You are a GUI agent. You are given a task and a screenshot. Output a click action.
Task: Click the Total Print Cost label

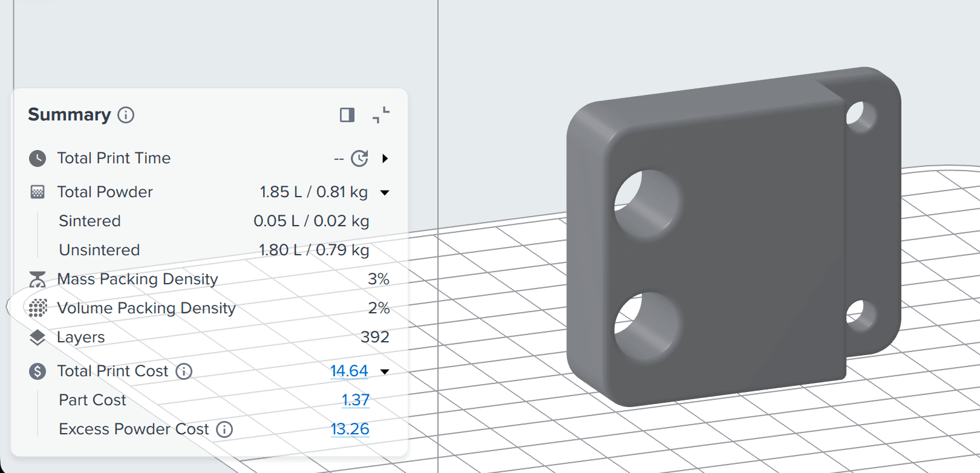coord(113,371)
